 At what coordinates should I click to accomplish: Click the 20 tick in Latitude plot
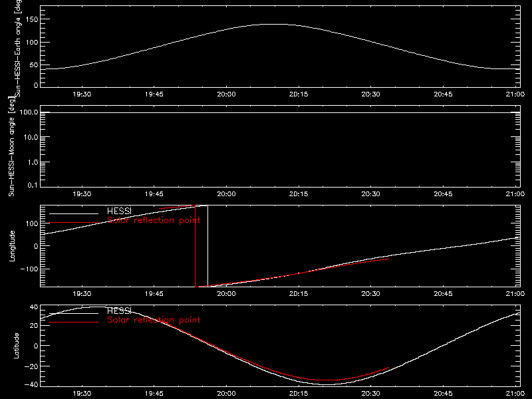point(34,326)
